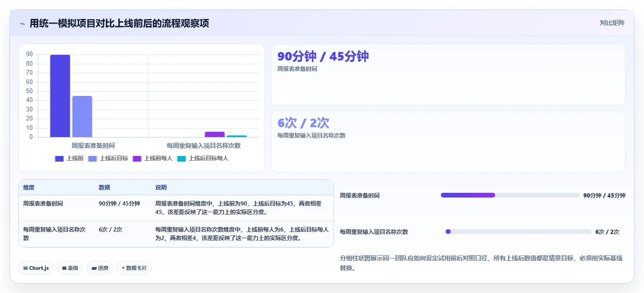Image resolution: width=644 pixels, height=293 pixels.
Task: Click the 周报表准备时间 progress bar
Action: click(x=510, y=195)
